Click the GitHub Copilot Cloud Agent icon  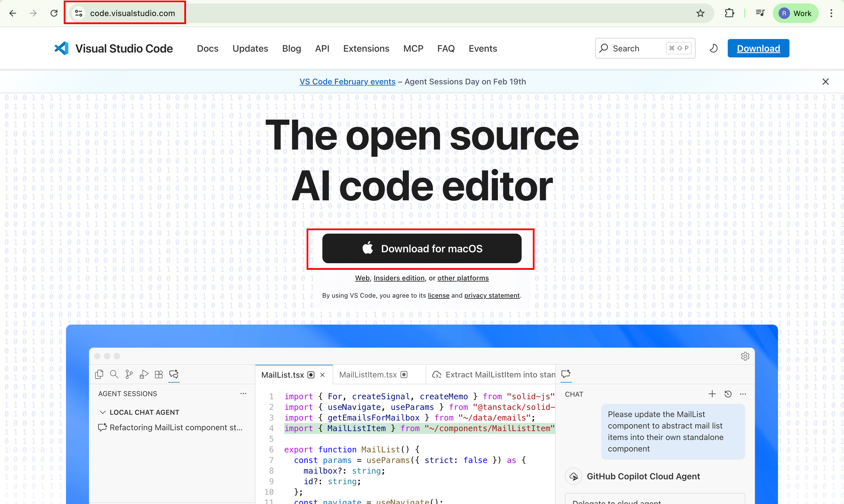(x=574, y=476)
